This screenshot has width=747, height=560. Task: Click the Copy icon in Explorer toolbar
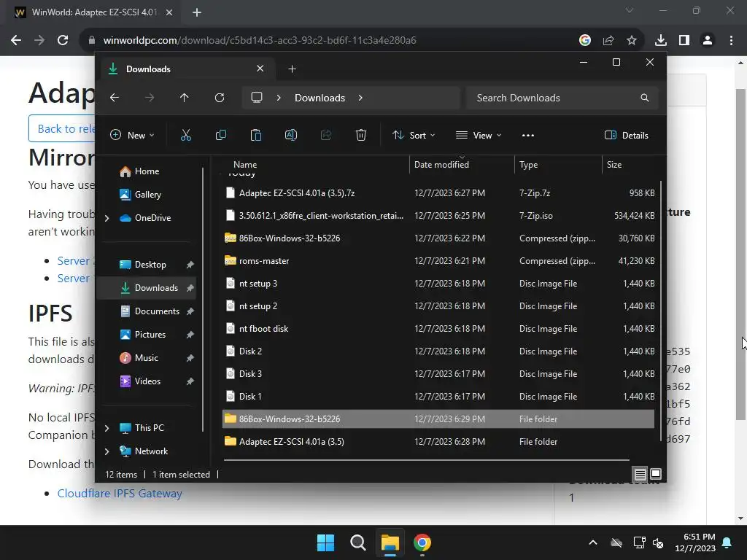click(221, 135)
